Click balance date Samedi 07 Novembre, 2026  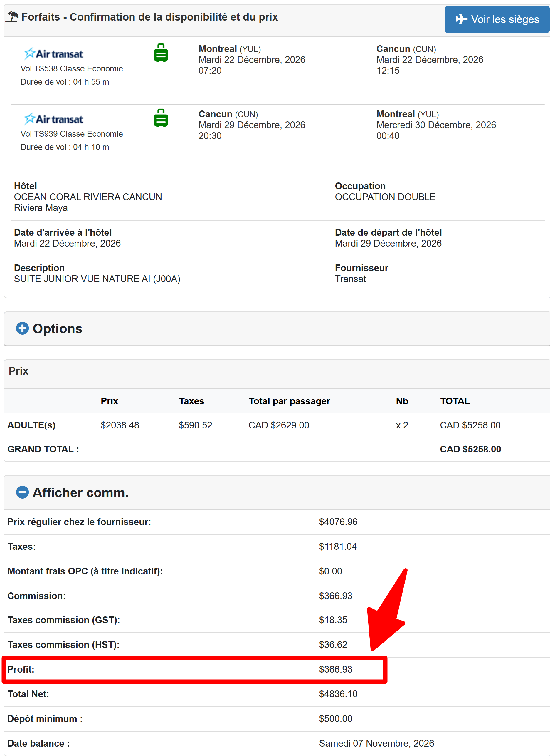point(376,743)
